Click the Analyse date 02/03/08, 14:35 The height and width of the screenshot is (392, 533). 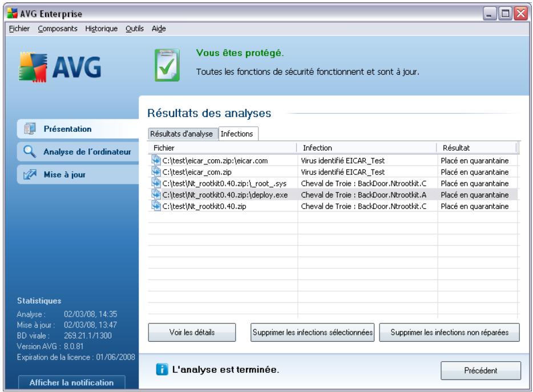[x=90, y=314]
